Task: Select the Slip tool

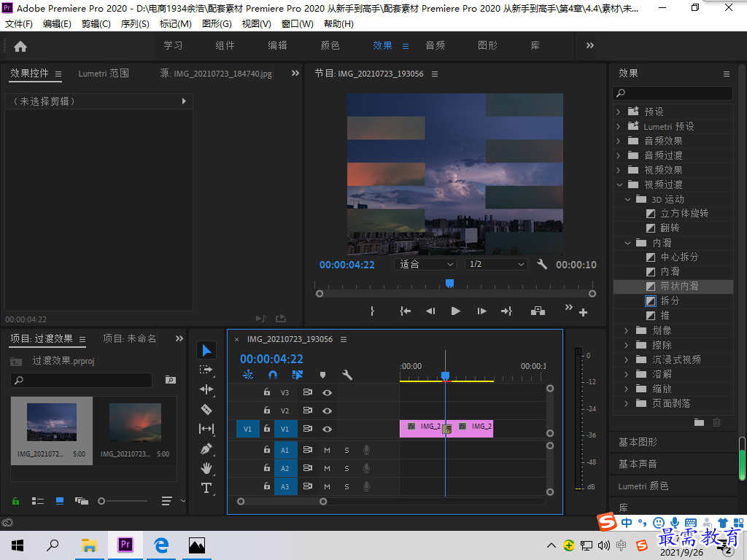Action: [206, 429]
